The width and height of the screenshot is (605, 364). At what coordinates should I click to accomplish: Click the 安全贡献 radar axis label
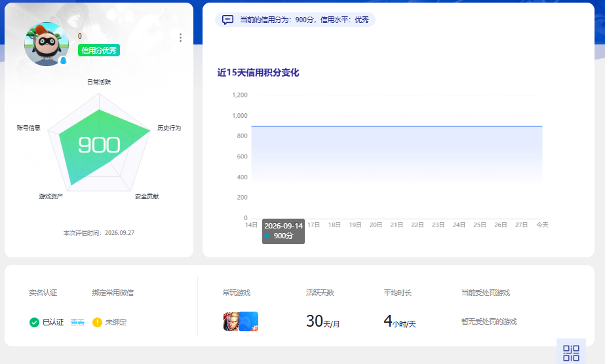click(147, 196)
